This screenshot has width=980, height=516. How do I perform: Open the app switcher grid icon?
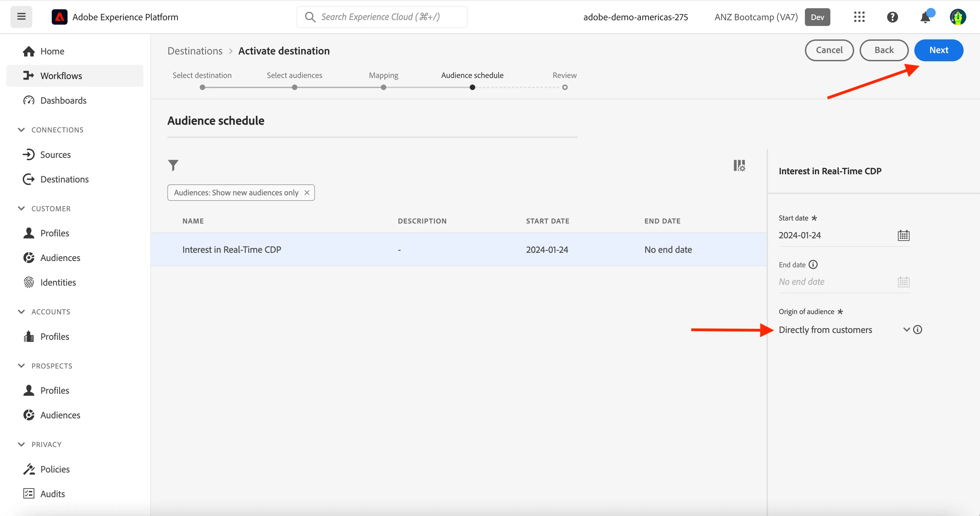859,17
